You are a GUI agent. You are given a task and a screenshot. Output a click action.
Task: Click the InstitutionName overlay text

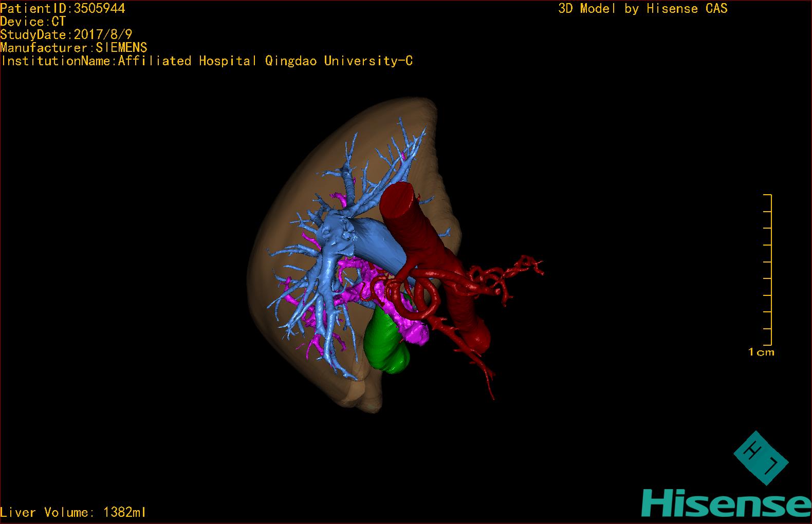(x=207, y=61)
